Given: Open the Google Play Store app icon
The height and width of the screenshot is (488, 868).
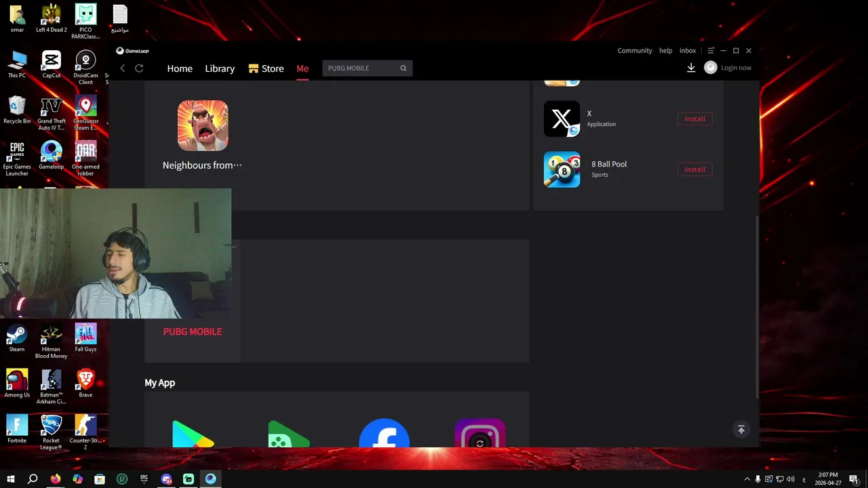Looking at the screenshot, I should point(193,434).
